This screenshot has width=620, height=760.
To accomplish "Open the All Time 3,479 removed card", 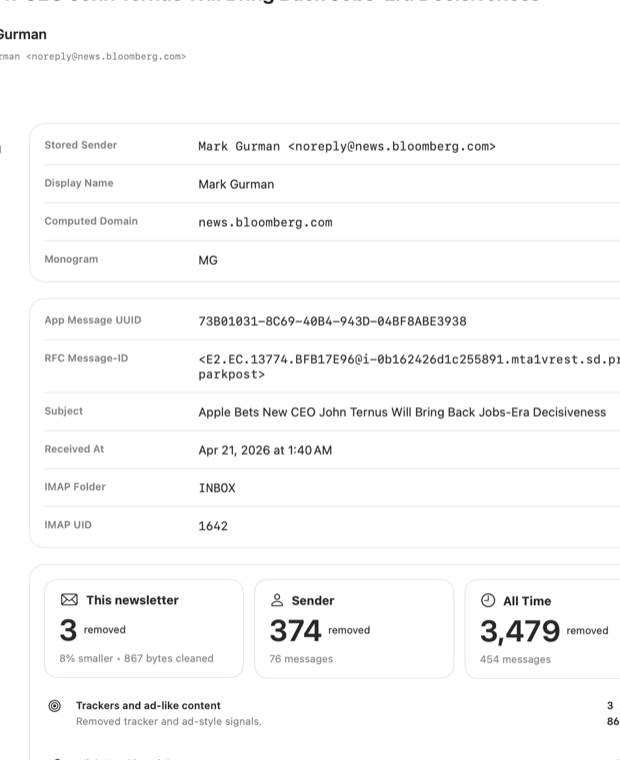I will coord(542,629).
